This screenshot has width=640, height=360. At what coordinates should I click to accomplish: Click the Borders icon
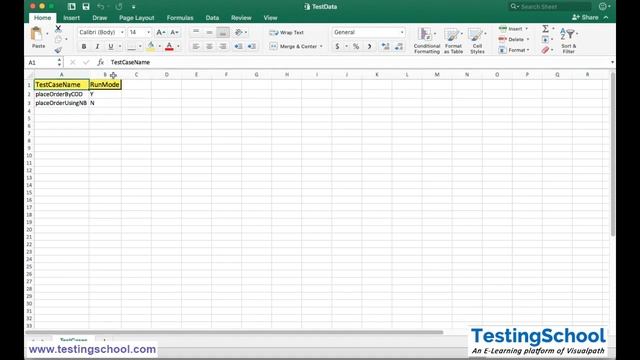point(131,47)
